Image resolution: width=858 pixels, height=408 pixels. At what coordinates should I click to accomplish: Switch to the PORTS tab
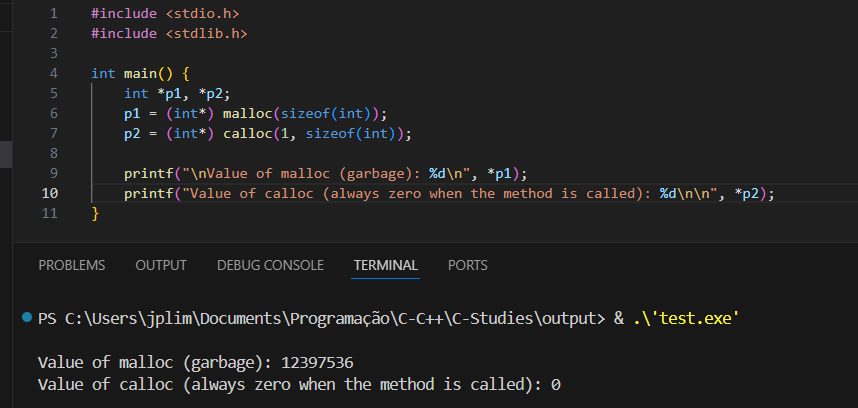(468, 265)
